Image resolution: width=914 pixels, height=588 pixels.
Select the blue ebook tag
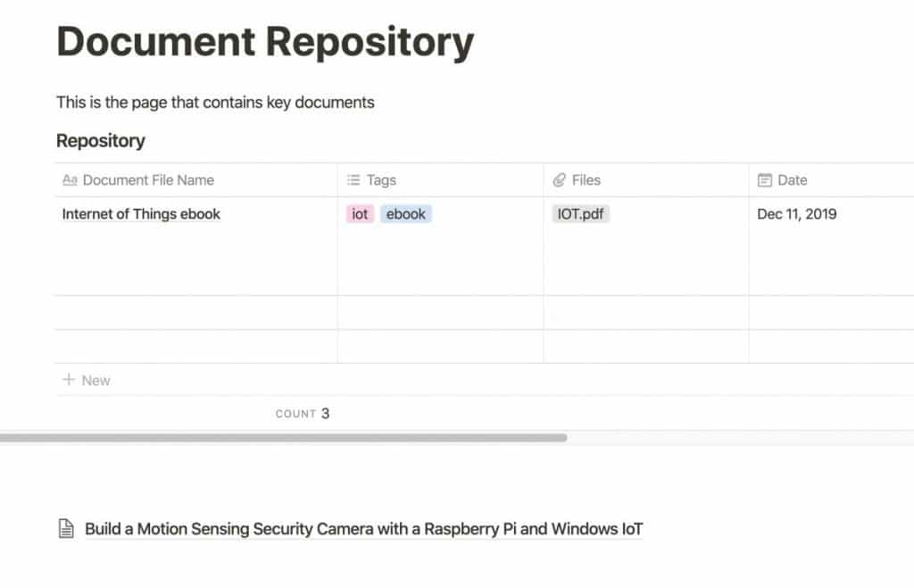[406, 214]
